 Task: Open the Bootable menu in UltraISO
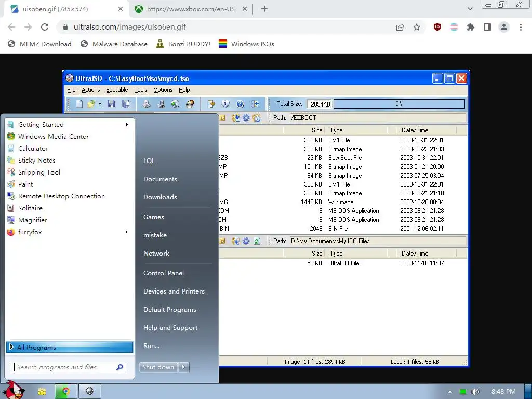(x=117, y=90)
